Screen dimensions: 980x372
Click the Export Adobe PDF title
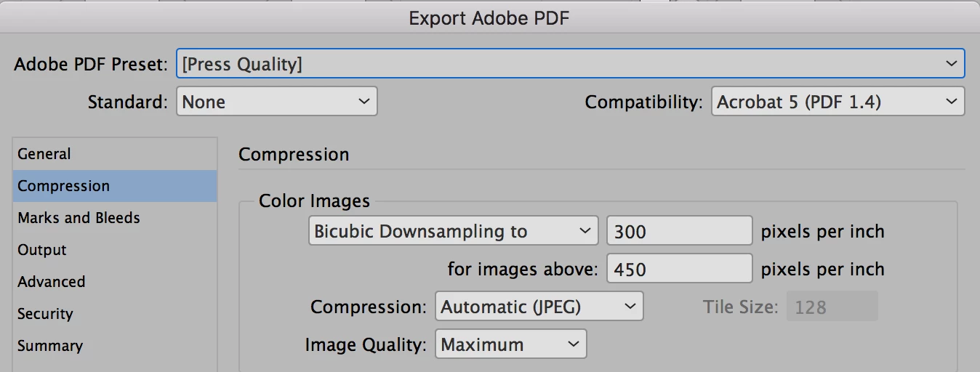pyautogui.click(x=489, y=18)
